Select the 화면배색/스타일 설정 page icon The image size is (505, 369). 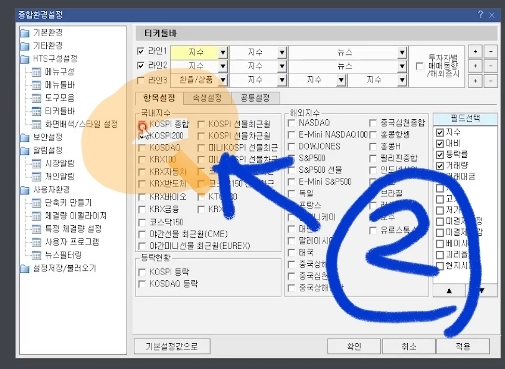[36, 124]
